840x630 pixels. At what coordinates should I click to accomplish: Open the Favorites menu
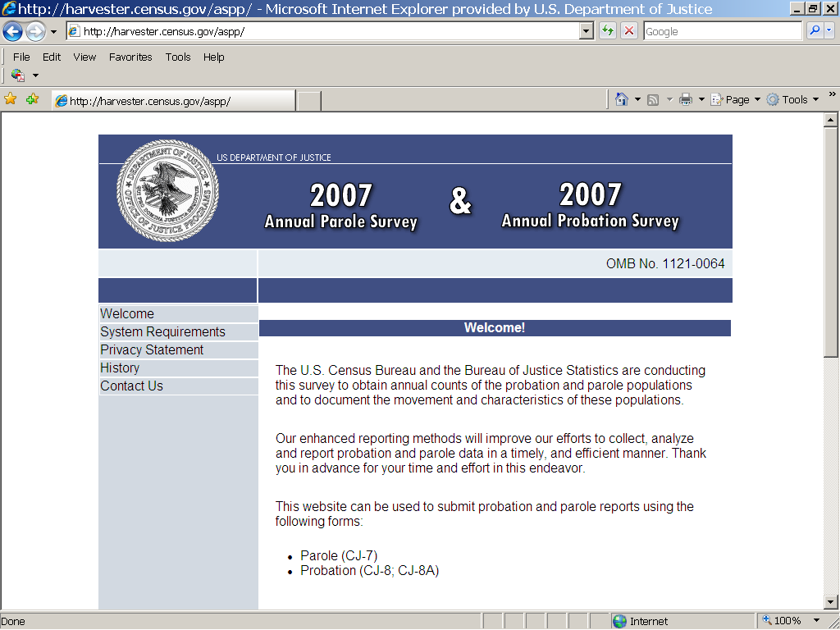(x=130, y=57)
